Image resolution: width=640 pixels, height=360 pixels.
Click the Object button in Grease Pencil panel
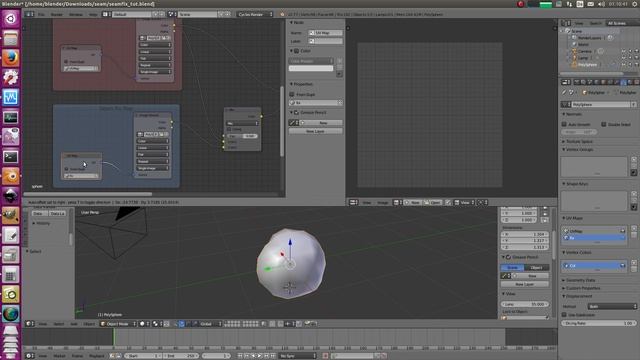click(x=537, y=267)
